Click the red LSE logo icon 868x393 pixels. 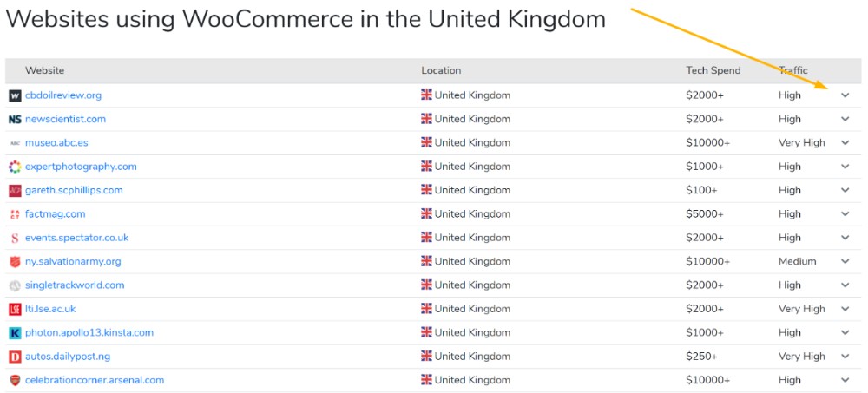point(15,310)
